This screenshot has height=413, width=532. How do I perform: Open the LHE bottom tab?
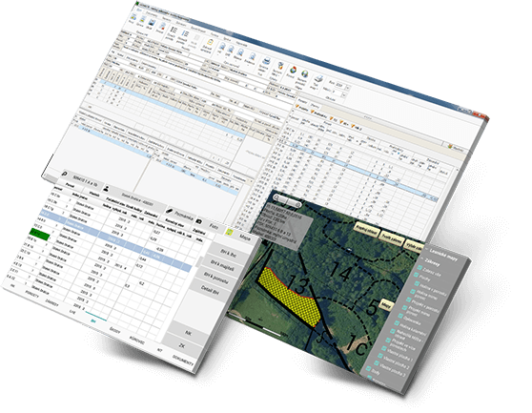(x=72, y=311)
